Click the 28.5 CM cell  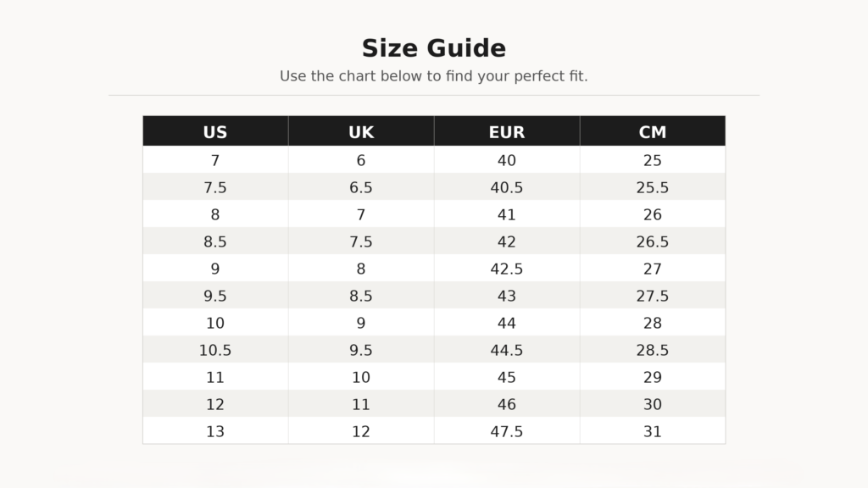click(653, 350)
